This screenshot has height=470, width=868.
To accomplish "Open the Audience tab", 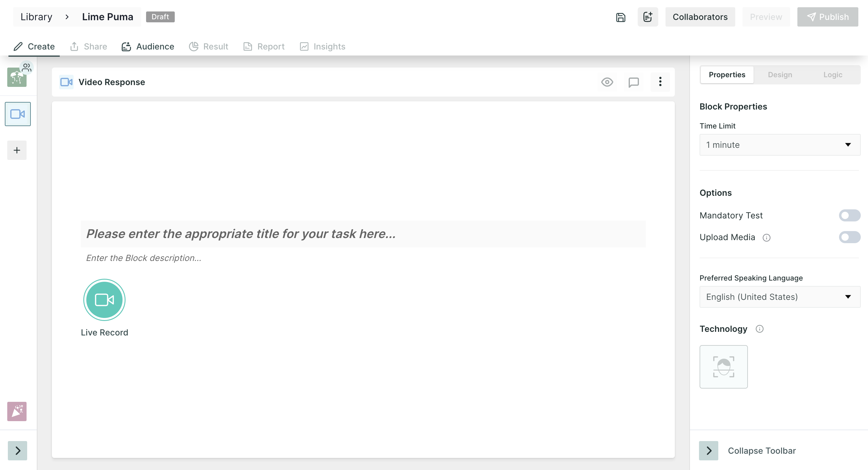I will point(148,46).
